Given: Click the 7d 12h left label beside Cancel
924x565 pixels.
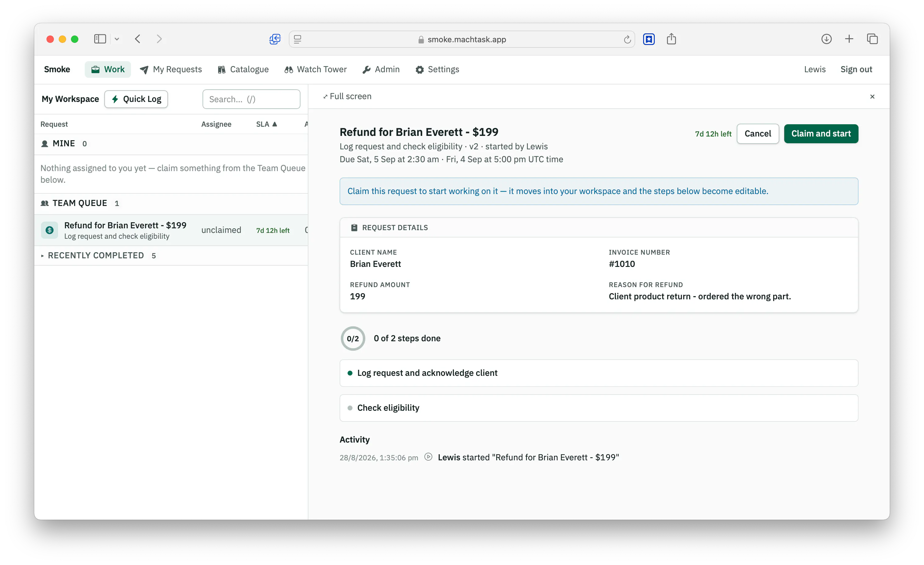Looking at the screenshot, I should point(713,134).
